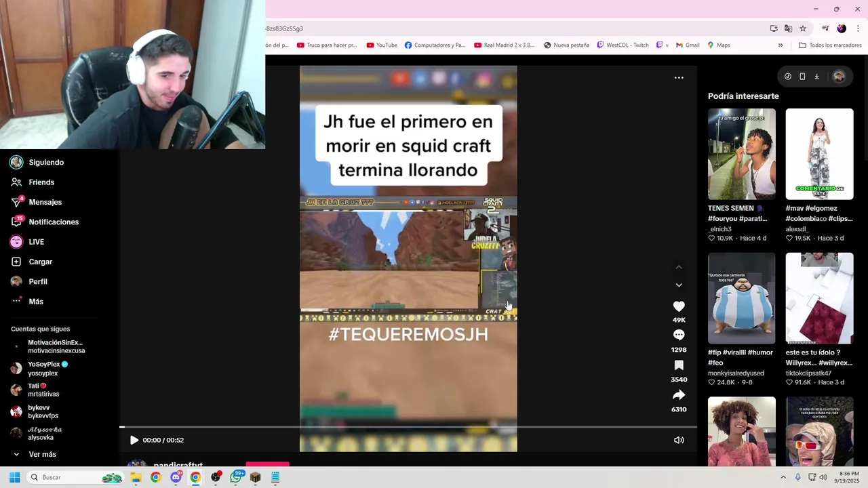Open OBS Studio from taskbar
Viewport: 868px width, 488px height.
[216, 477]
